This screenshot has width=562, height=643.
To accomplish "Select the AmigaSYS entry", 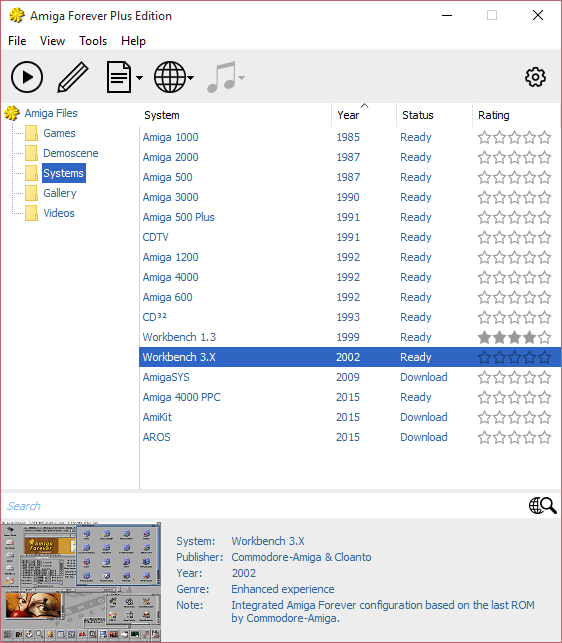I will click(166, 377).
